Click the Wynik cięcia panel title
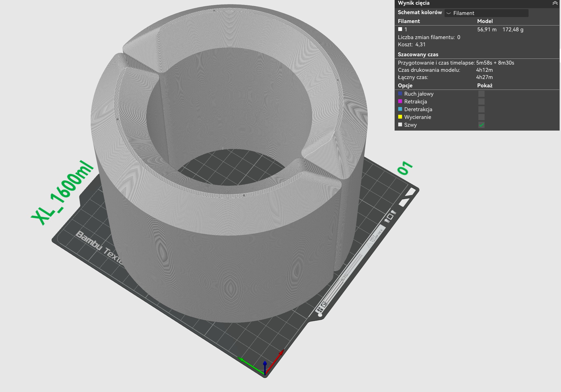 point(413,3)
